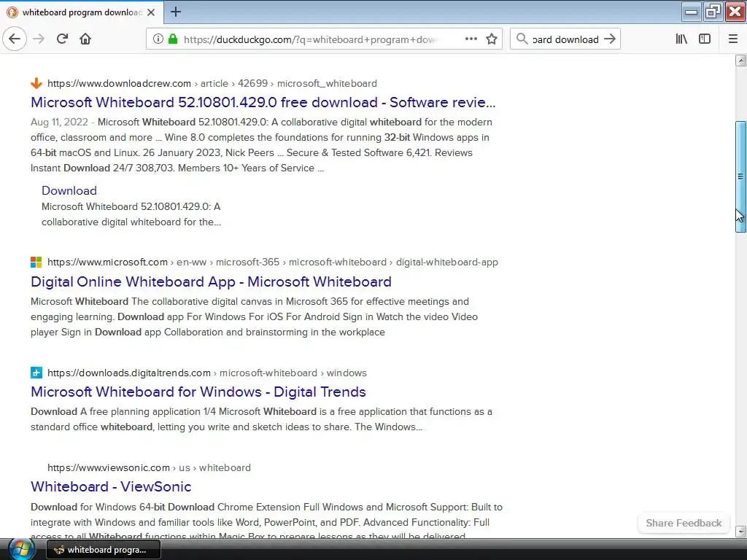Close the whiteboard program download tab

click(x=151, y=12)
